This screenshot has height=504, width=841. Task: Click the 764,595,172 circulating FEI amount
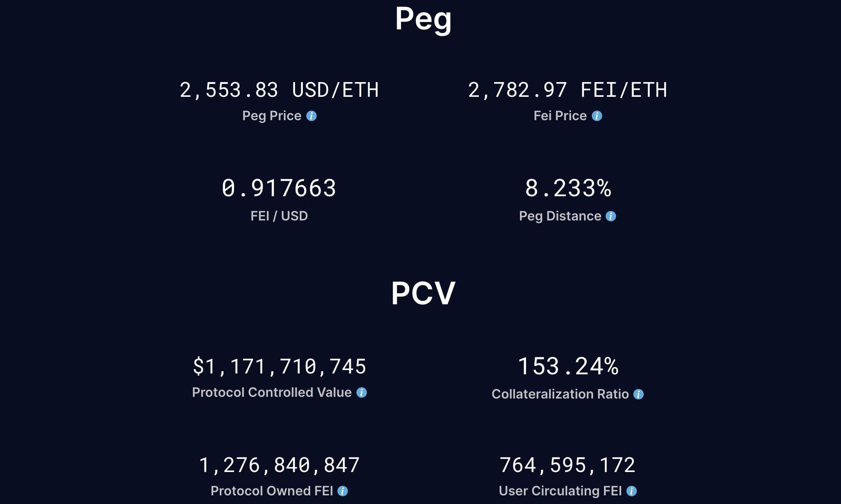tap(568, 465)
